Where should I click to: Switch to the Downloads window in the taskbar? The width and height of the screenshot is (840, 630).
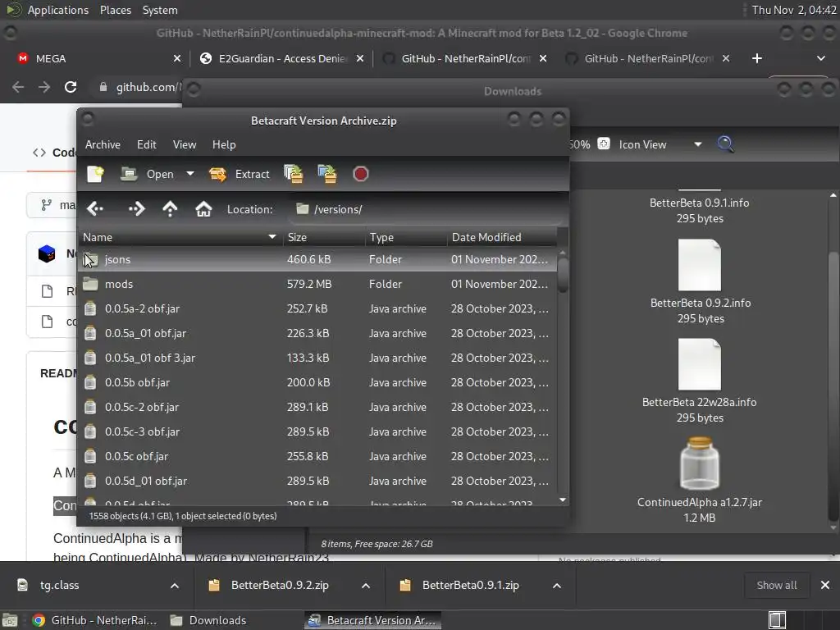[x=208, y=620]
